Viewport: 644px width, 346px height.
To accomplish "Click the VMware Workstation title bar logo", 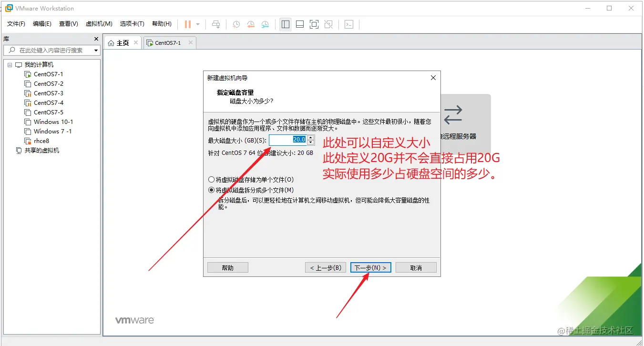I will coord(9,8).
